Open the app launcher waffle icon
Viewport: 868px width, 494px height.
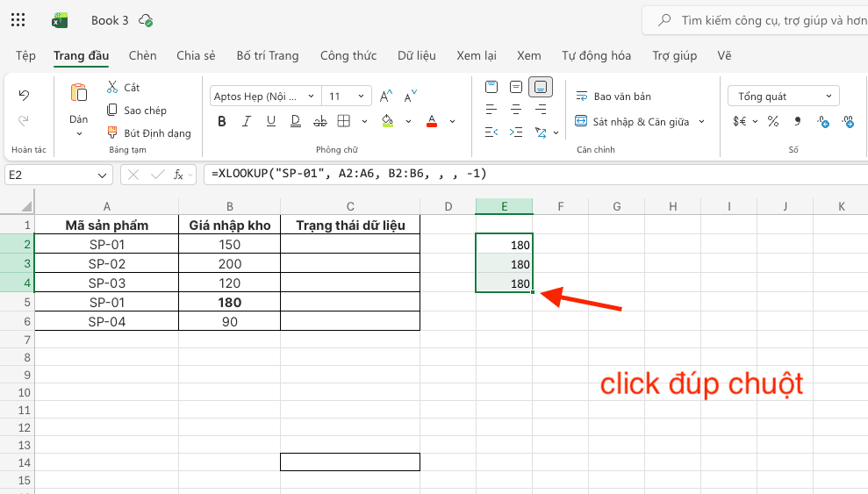[18, 20]
